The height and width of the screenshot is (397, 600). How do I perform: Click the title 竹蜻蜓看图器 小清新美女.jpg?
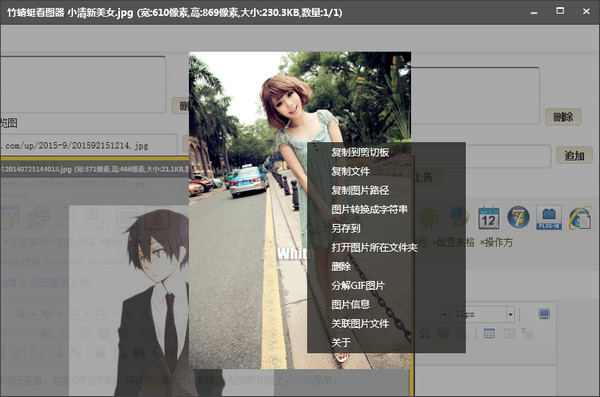click(70, 13)
